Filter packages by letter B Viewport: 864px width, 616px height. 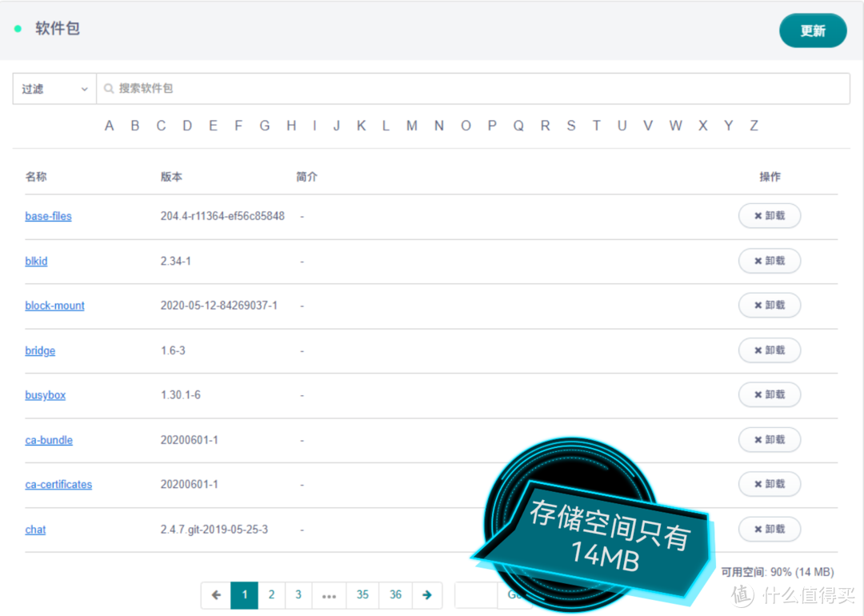135,126
